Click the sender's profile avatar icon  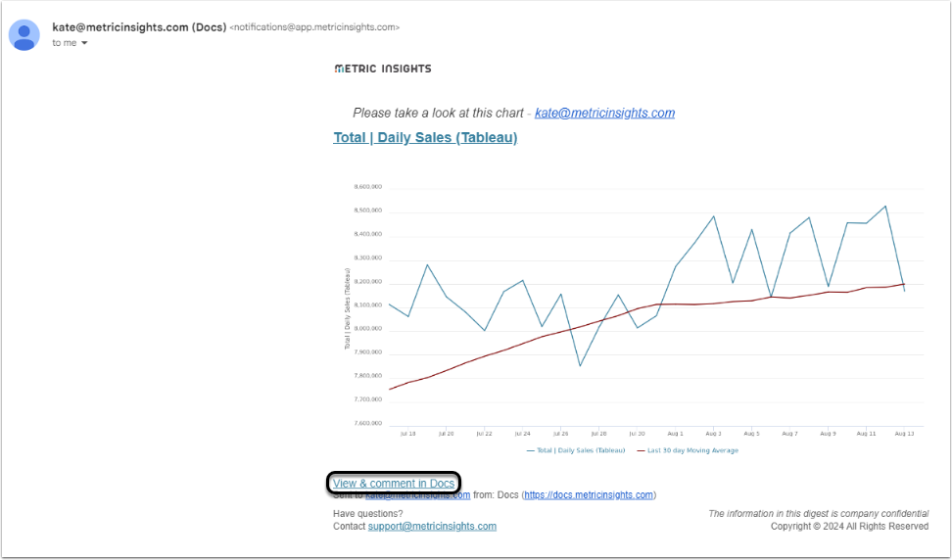point(24,34)
